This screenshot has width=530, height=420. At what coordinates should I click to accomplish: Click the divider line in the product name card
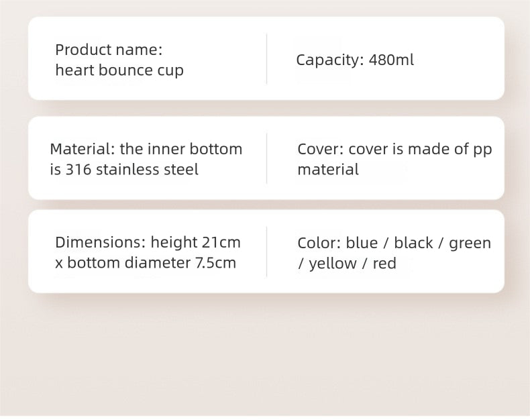pos(266,59)
